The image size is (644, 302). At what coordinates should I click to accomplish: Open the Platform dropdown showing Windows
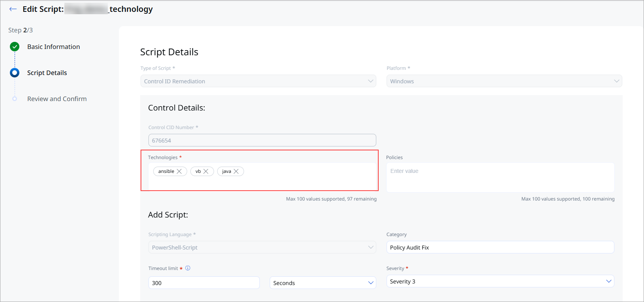pos(504,81)
